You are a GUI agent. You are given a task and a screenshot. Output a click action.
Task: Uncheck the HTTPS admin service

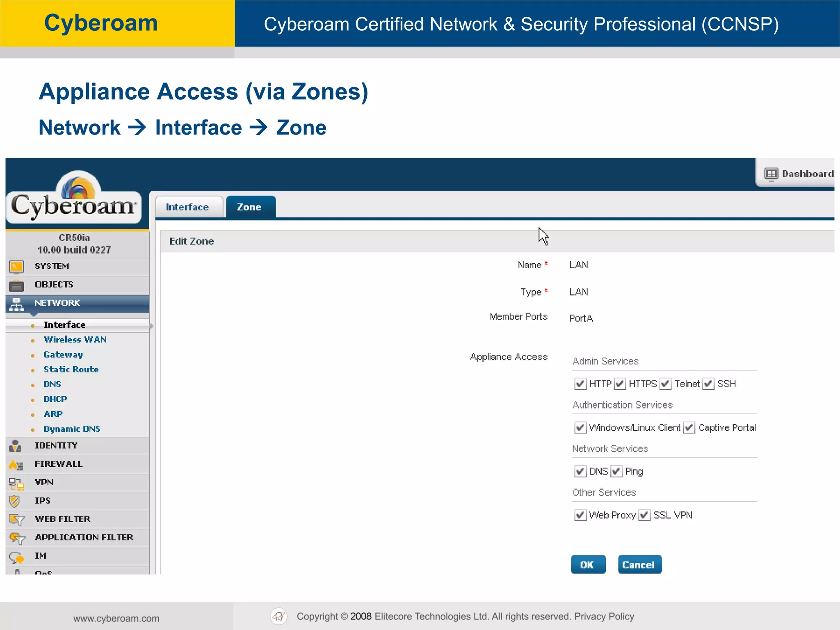tap(620, 384)
